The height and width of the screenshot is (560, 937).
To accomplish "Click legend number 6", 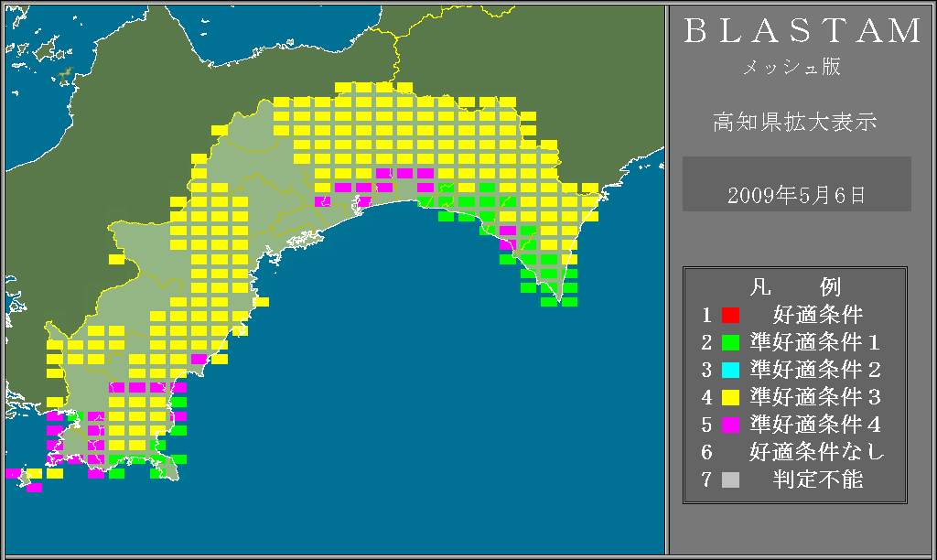I will click(707, 452).
